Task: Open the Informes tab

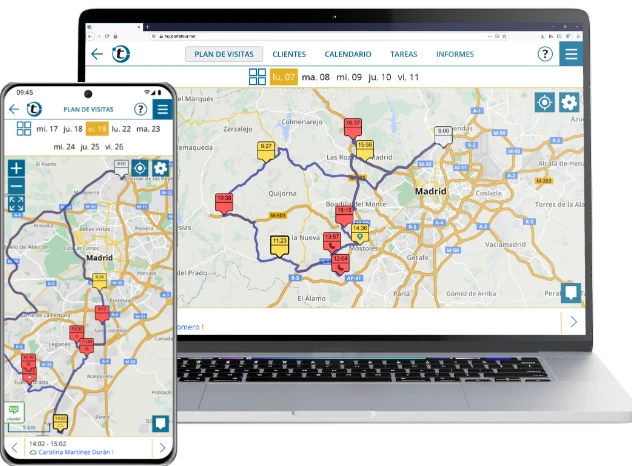Action: [455, 54]
